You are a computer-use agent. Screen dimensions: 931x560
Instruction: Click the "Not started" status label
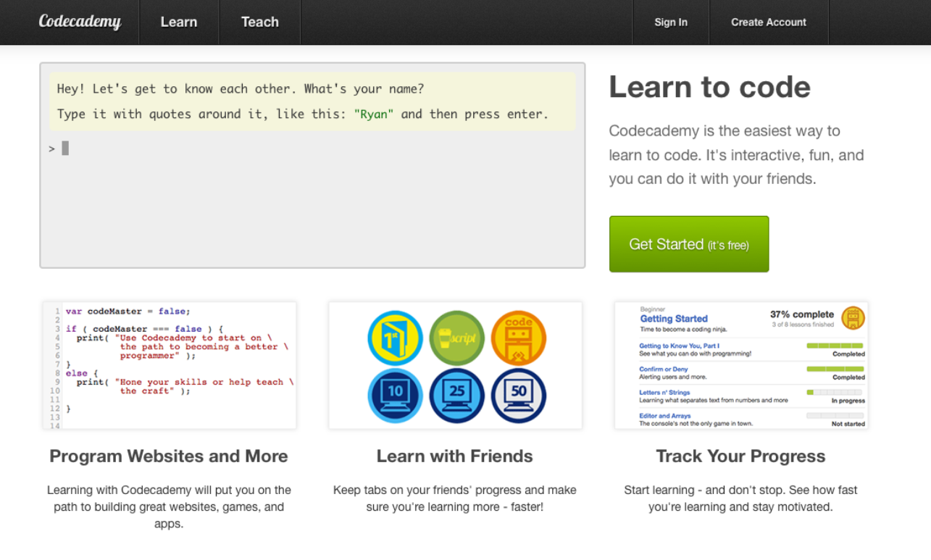[848, 424]
